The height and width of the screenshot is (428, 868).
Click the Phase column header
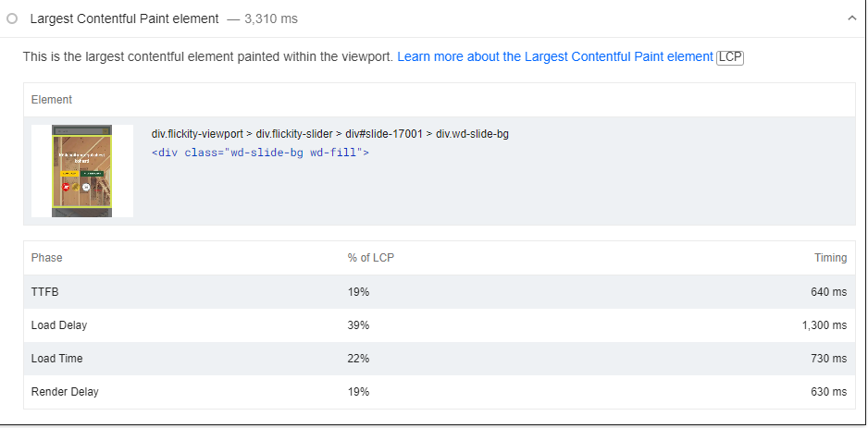point(46,258)
